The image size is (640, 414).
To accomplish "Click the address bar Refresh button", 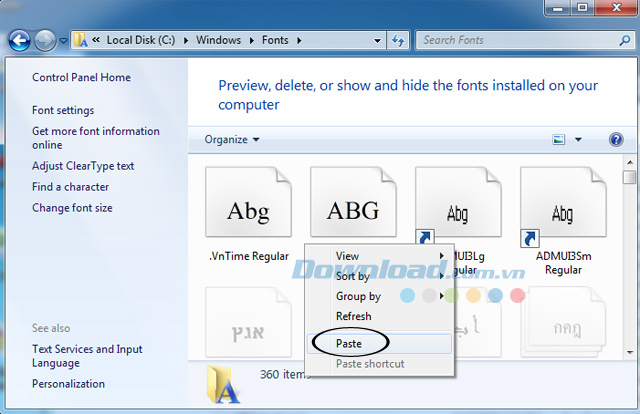I will (398, 40).
